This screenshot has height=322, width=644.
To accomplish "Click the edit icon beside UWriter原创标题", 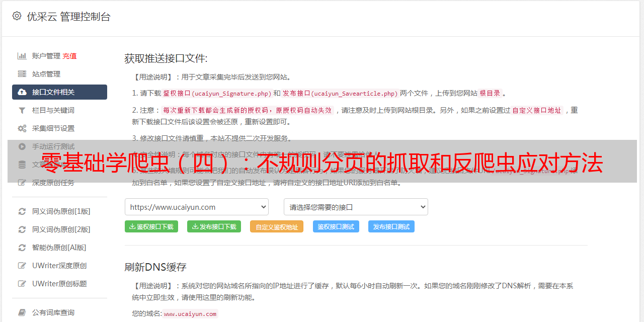I will point(22,284).
